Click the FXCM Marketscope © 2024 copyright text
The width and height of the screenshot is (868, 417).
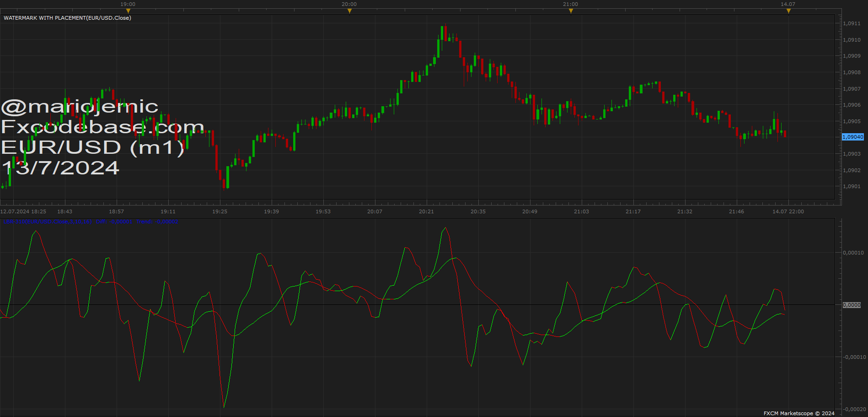[799, 413]
